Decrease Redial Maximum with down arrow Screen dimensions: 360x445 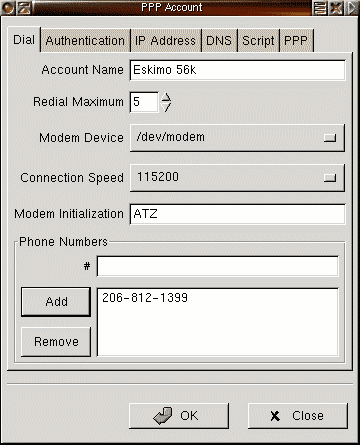point(166,107)
